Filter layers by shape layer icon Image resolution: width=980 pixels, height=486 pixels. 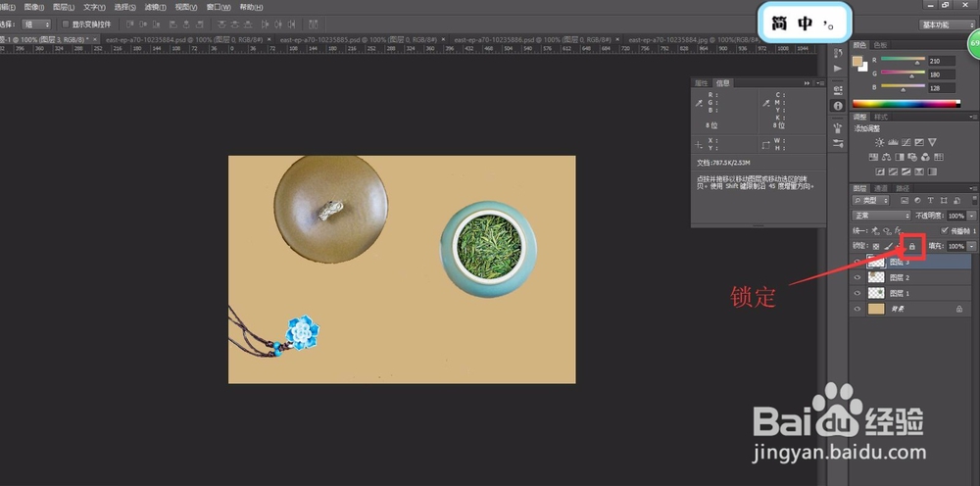pos(944,201)
